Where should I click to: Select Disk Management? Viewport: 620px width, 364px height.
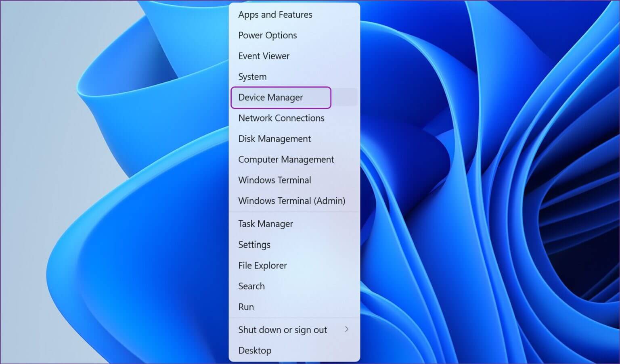coord(294,138)
